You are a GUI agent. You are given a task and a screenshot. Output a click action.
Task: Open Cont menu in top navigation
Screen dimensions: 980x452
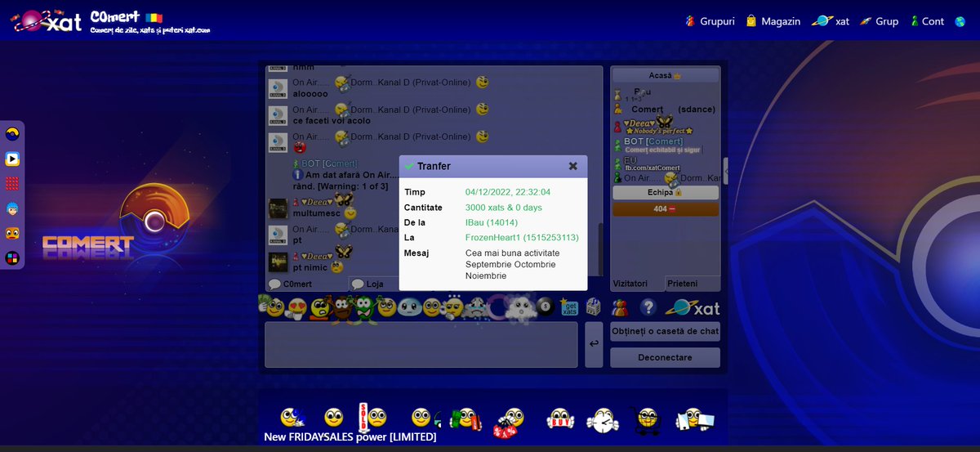[927, 21]
